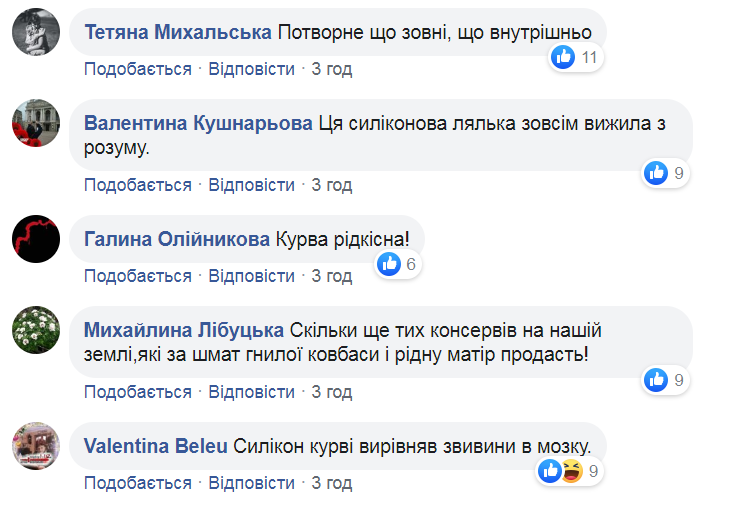
Task: Click the '3 год' timestamp under Valentina Beleu's comment
Action: [x=332, y=483]
